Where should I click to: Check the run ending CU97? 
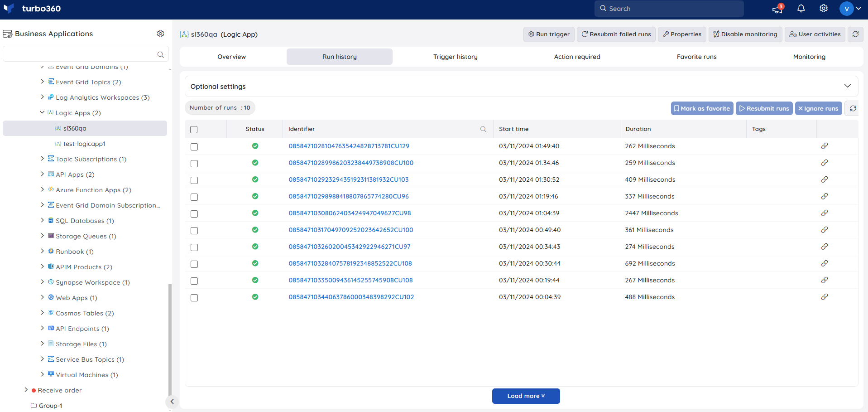pos(194,247)
